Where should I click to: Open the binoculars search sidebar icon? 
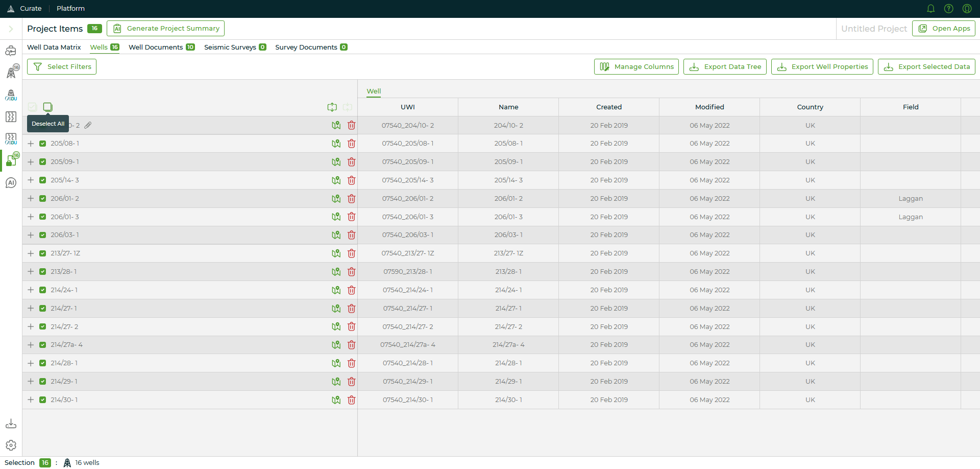[x=11, y=51]
